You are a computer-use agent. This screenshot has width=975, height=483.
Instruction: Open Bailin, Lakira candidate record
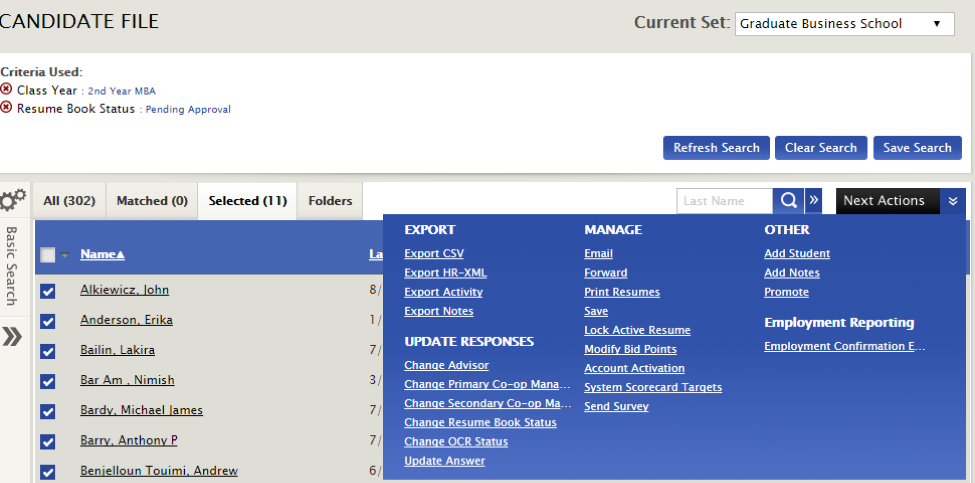(x=118, y=350)
